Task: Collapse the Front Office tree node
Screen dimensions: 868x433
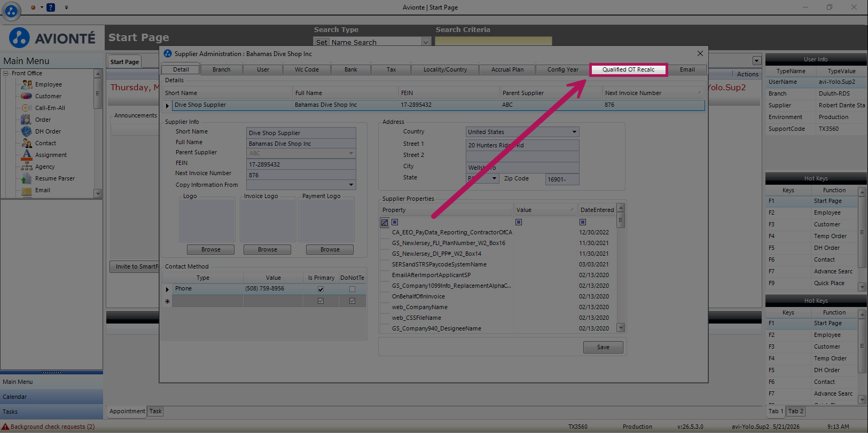Action: [x=6, y=73]
